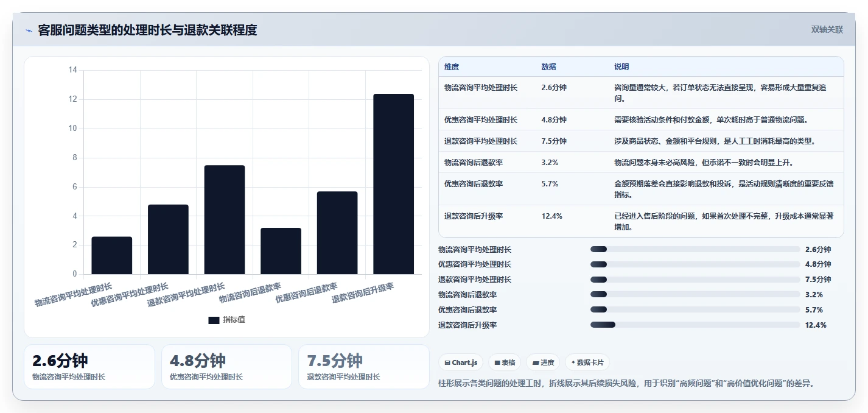Click the 数据 column header in the table
This screenshot has width=868, height=413.
tap(548, 67)
